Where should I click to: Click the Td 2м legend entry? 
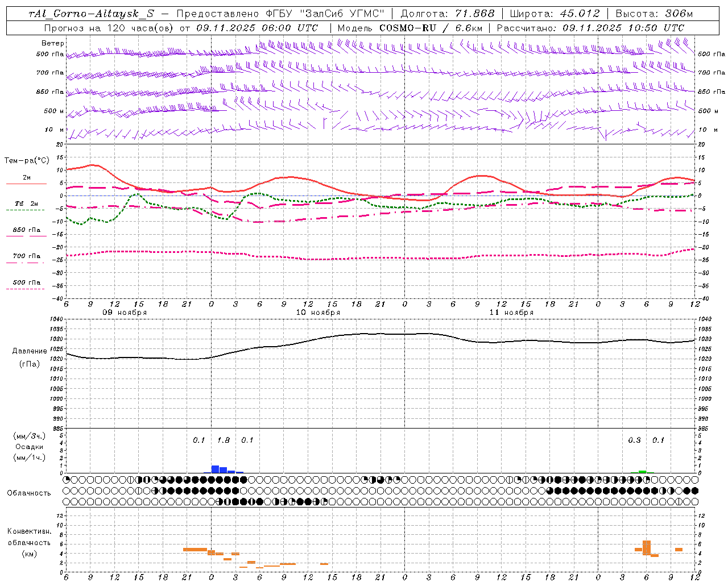pos(27,206)
